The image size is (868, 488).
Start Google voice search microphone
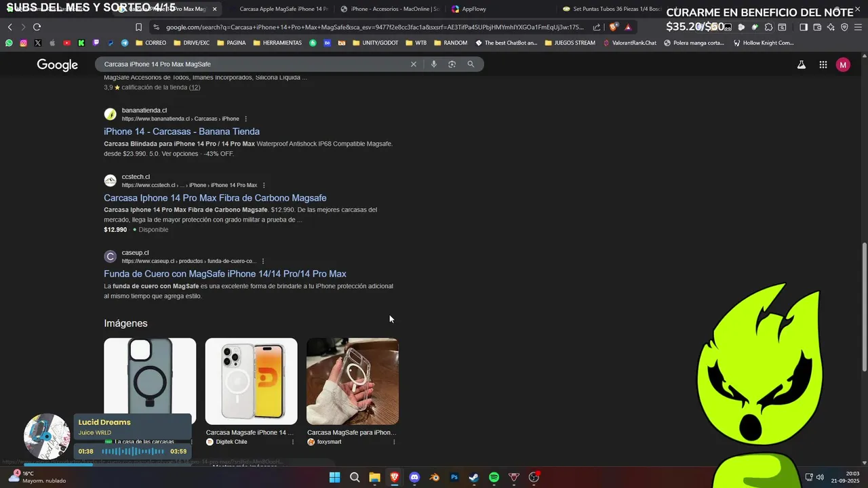(434, 64)
